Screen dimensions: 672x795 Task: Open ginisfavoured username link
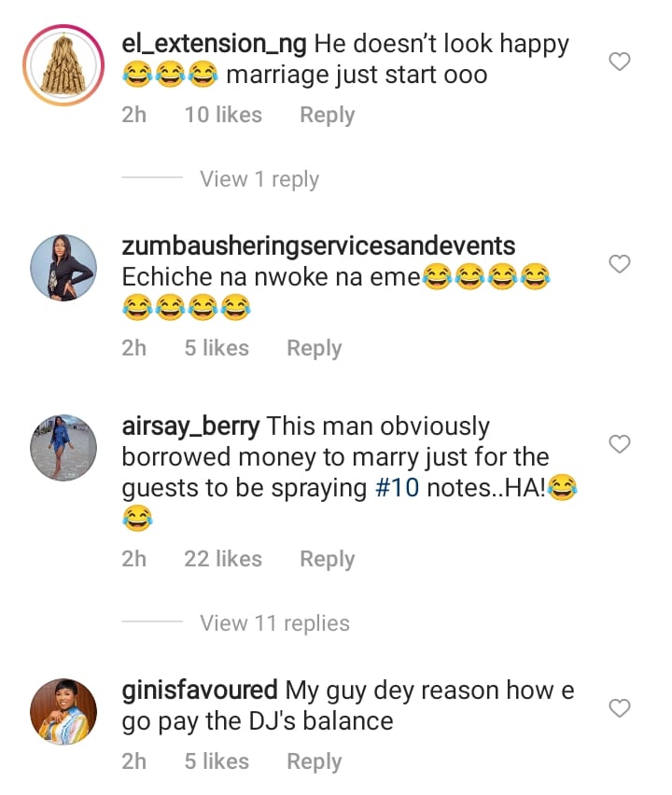tap(200, 690)
